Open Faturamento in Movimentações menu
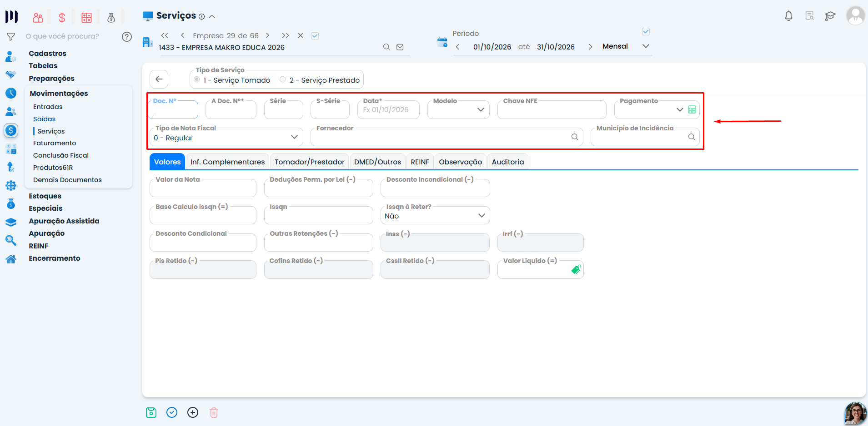The height and width of the screenshot is (426, 868). pyautogui.click(x=55, y=143)
